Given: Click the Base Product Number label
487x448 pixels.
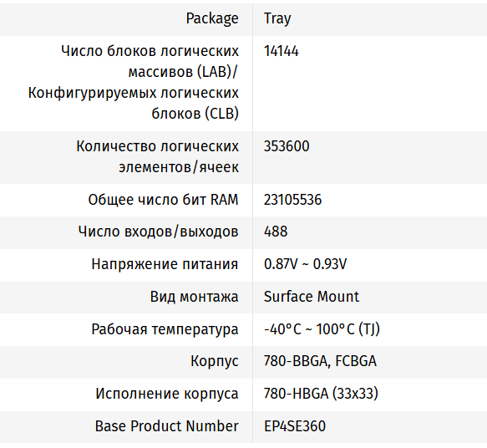Looking at the screenshot, I should click(x=167, y=426).
